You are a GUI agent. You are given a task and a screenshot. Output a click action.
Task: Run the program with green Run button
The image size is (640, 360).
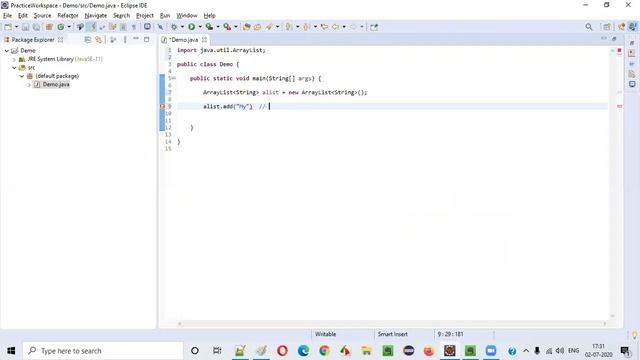pyautogui.click(x=191, y=27)
